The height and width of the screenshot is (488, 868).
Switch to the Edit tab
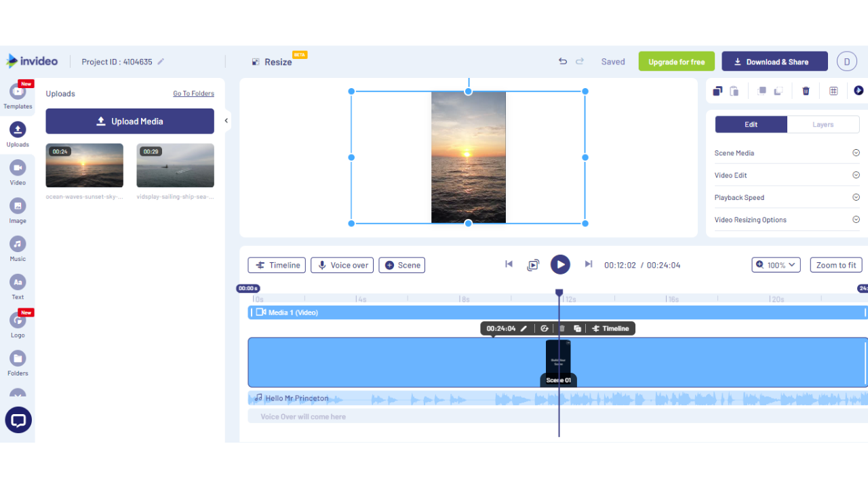pyautogui.click(x=751, y=124)
